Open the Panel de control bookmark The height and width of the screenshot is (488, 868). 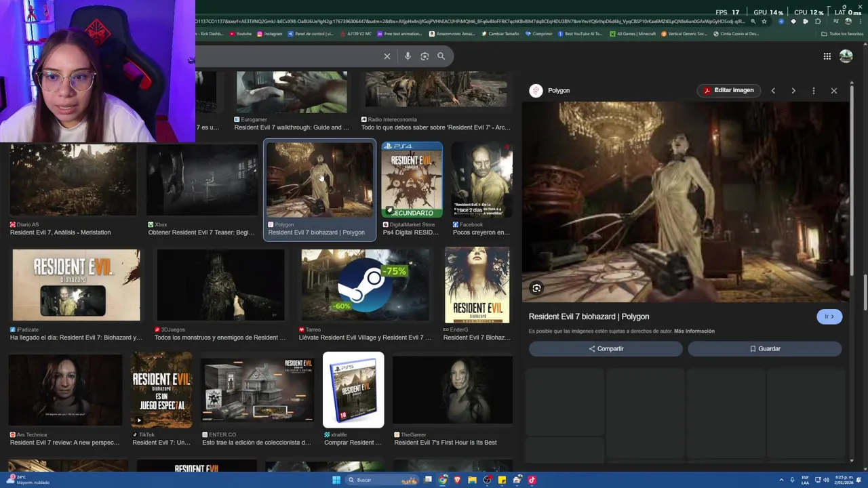tap(311, 34)
